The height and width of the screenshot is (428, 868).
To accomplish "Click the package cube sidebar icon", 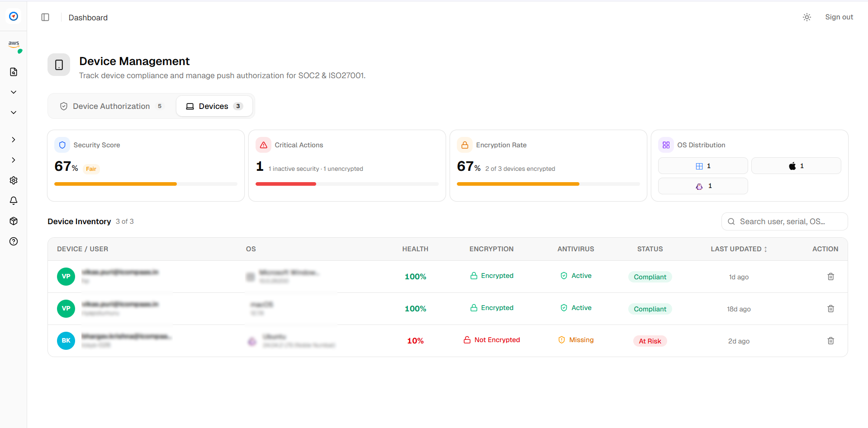I will pos(14,221).
